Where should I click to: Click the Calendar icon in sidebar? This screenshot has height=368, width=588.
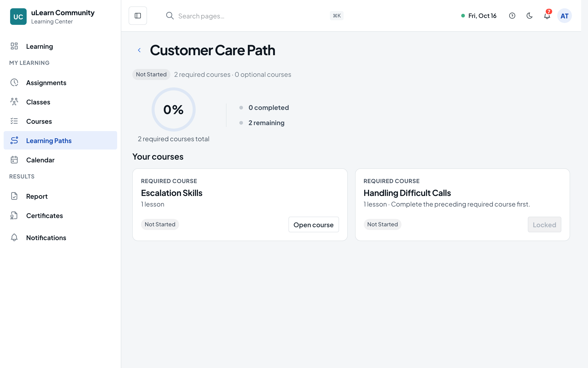(14, 160)
